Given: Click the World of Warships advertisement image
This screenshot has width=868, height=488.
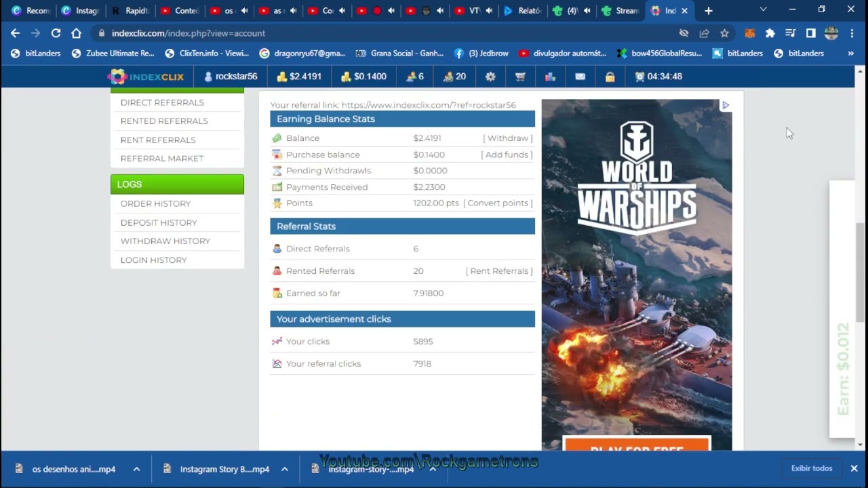Looking at the screenshot, I should (x=637, y=274).
